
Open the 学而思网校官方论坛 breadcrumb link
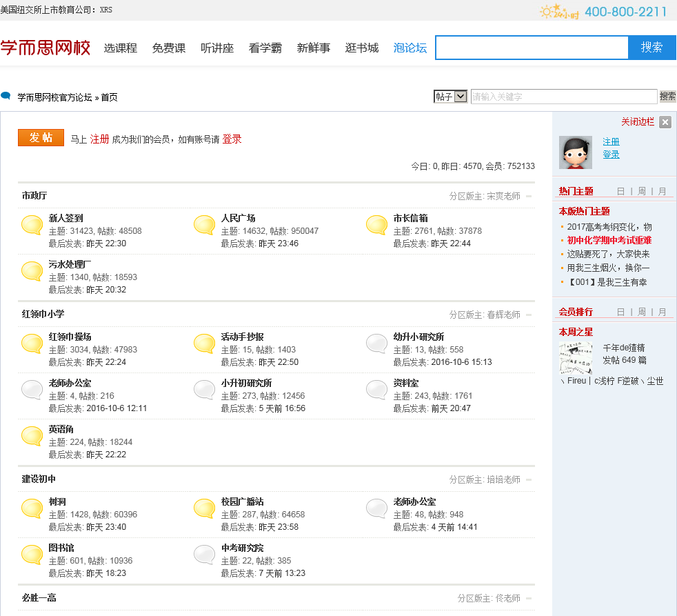(55, 97)
